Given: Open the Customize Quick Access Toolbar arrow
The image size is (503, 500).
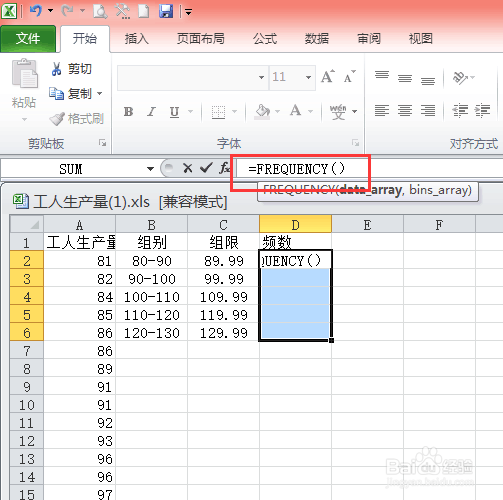Looking at the screenshot, I should tap(189, 13).
